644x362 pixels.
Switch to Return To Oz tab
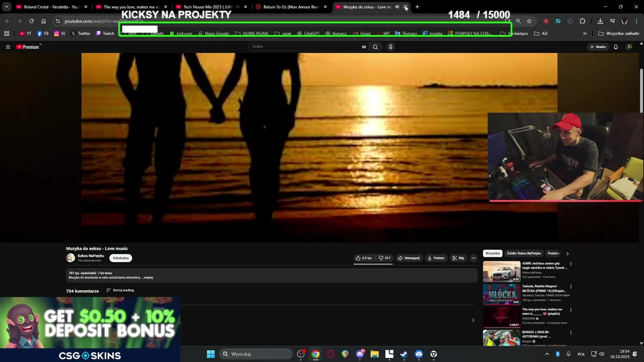click(291, 7)
